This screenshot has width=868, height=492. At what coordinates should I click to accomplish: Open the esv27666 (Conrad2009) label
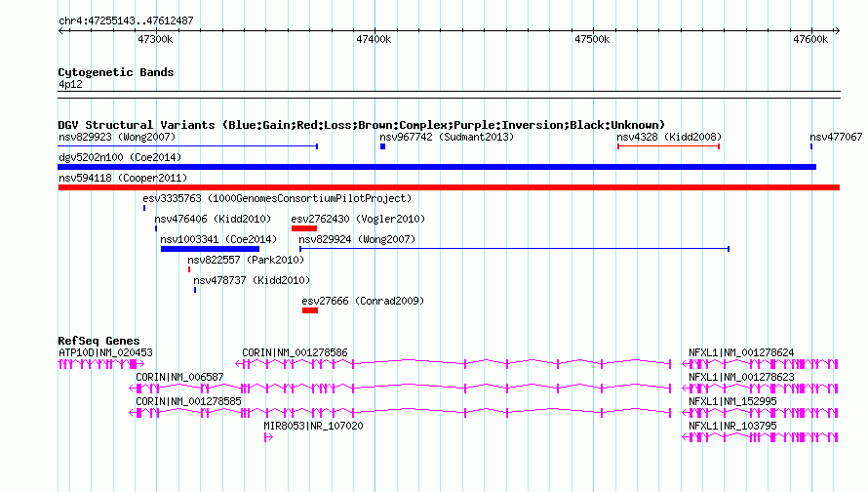[x=363, y=301]
